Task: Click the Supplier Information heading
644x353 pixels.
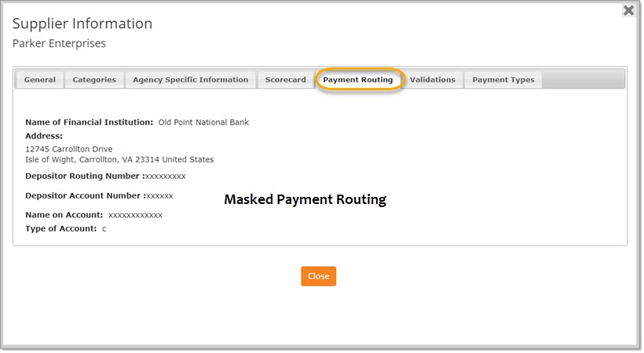Action: [82, 24]
